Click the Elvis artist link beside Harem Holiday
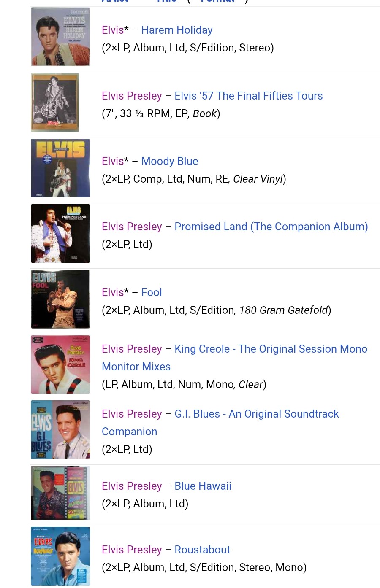Image resolution: width=380 pixels, height=588 pixels. click(x=113, y=30)
